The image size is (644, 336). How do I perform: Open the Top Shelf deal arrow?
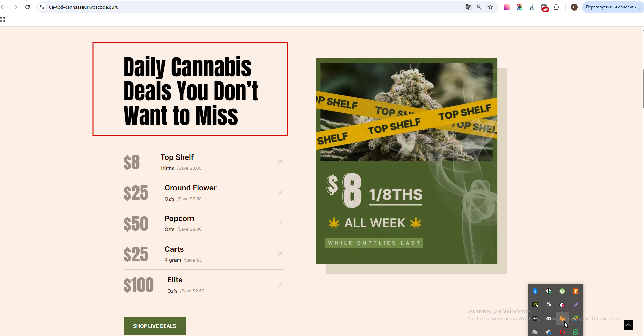[280, 162]
